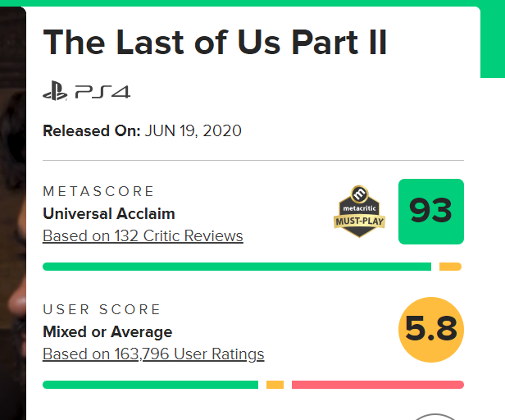Click the yellow mixed segment of Metascore bar
The width and height of the screenshot is (505, 420).
[450, 267]
